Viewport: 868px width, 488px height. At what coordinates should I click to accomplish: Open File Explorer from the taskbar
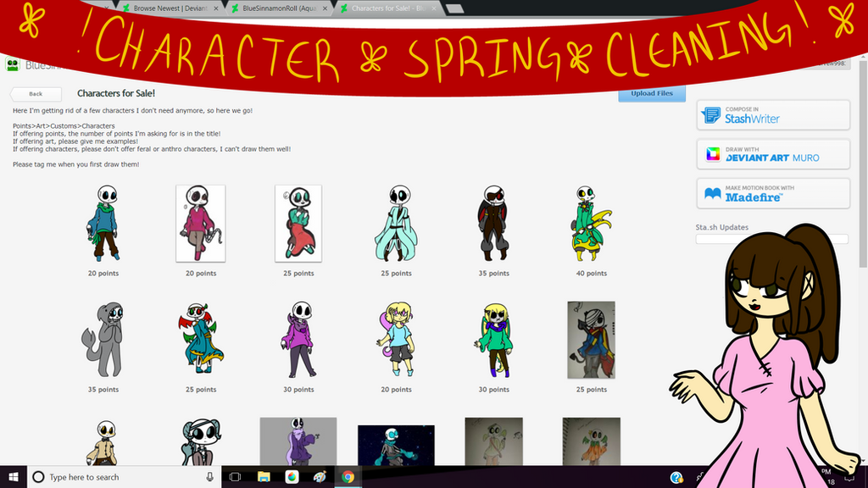264,477
